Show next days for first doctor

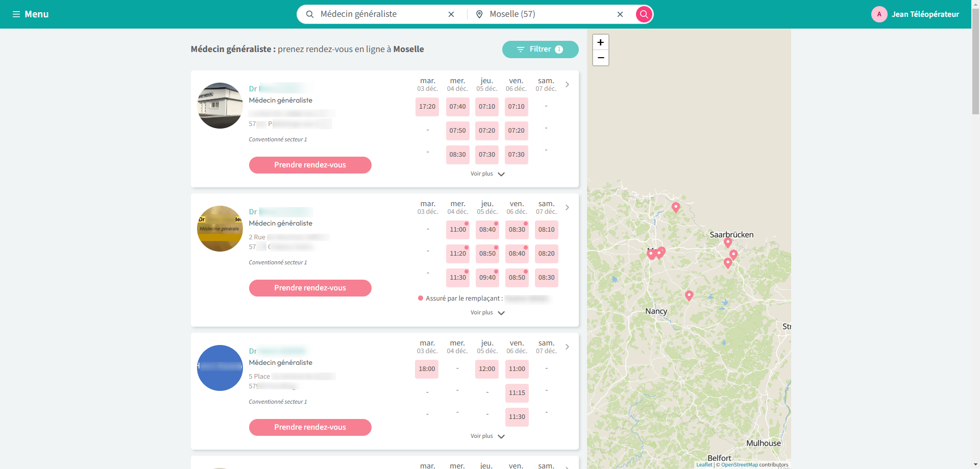point(567,85)
